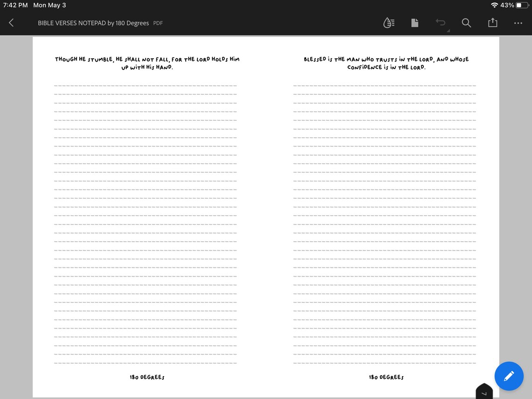Tap the PDF file type label
Screen dimensions: 532x399
[x=158, y=23]
